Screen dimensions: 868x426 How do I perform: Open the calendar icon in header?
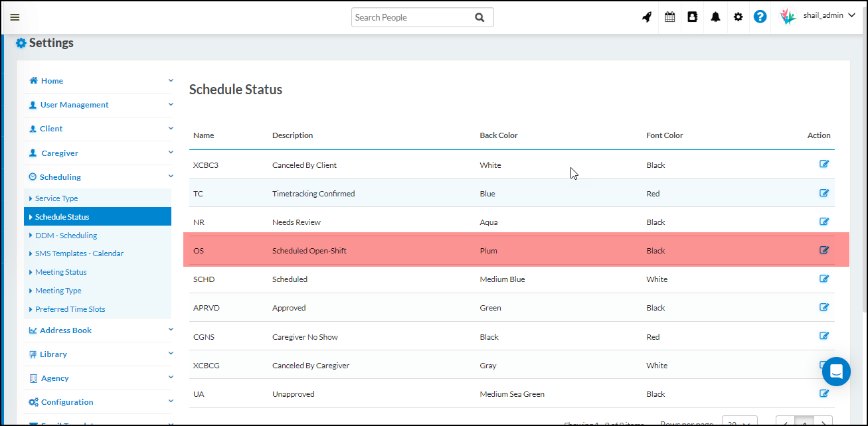669,17
